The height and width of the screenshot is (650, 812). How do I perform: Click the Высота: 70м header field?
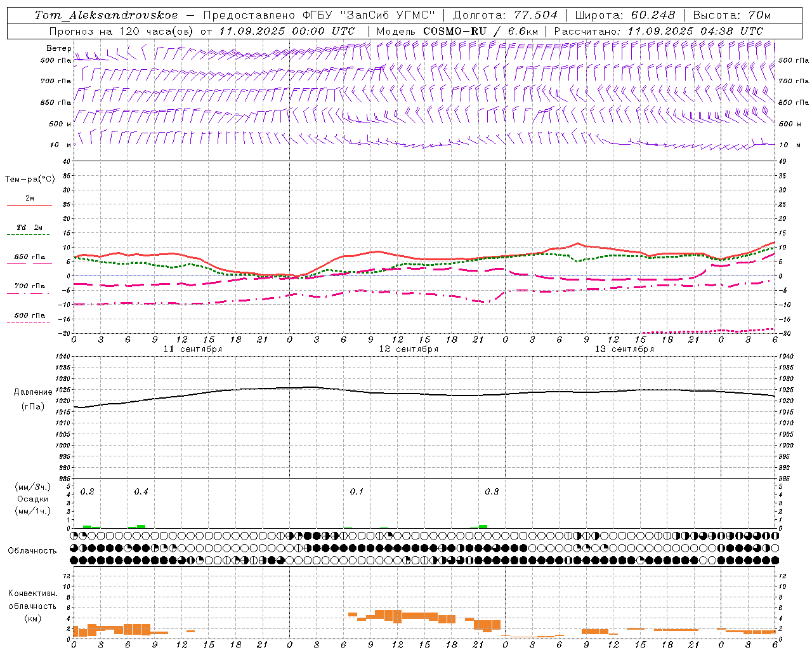pos(731,15)
